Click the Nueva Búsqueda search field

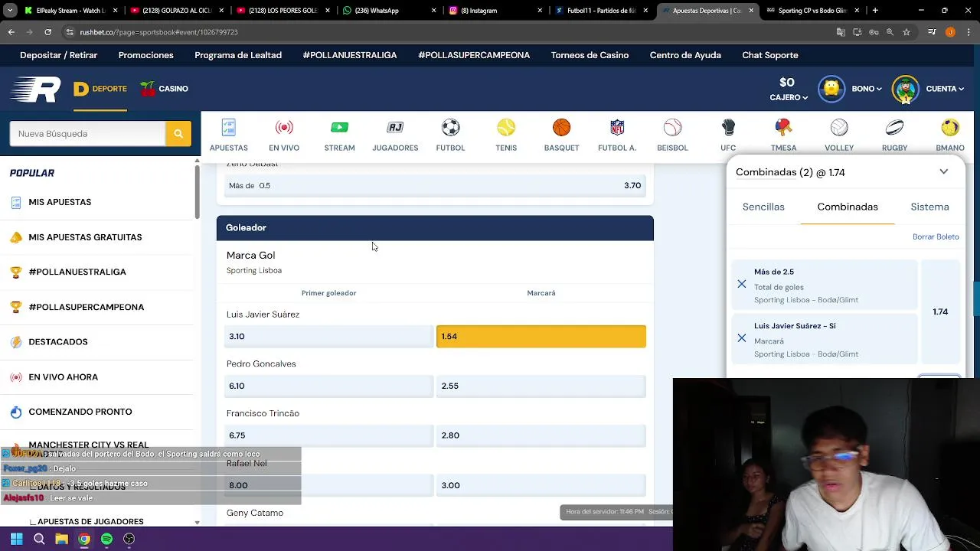coord(87,134)
